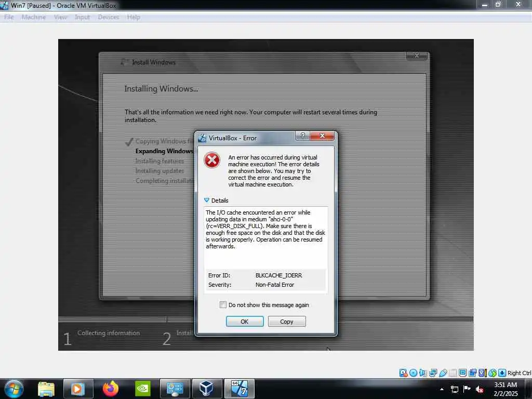Image resolution: width=532 pixels, height=399 pixels.
Task: Click the OK button
Action: [245, 321]
